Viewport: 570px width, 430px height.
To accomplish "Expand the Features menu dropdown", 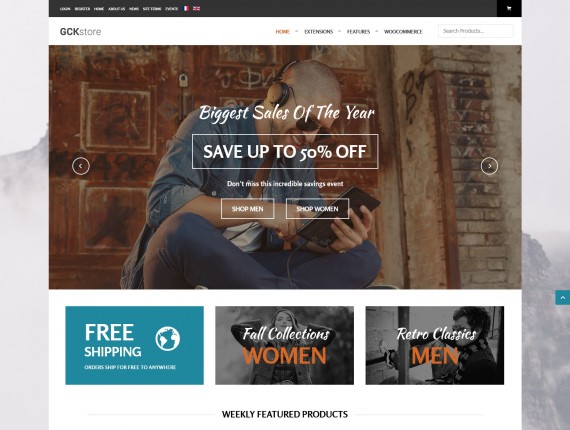I will (x=358, y=32).
